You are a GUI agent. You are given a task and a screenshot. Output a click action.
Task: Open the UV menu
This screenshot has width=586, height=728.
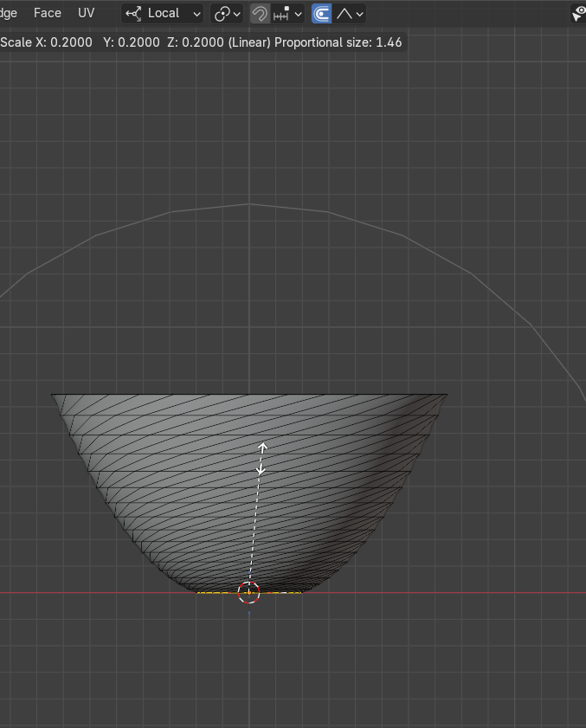coord(86,13)
